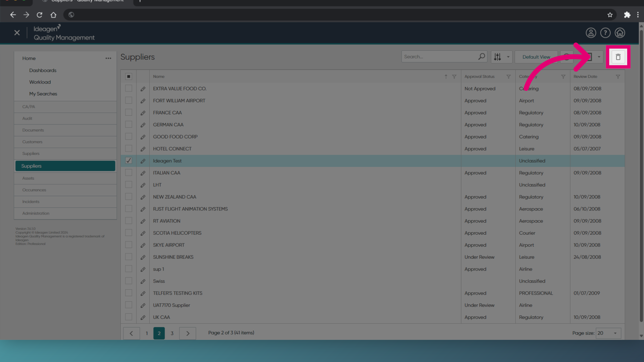Expand the Assets menu section
This screenshot has width=644, height=362.
(x=65, y=179)
